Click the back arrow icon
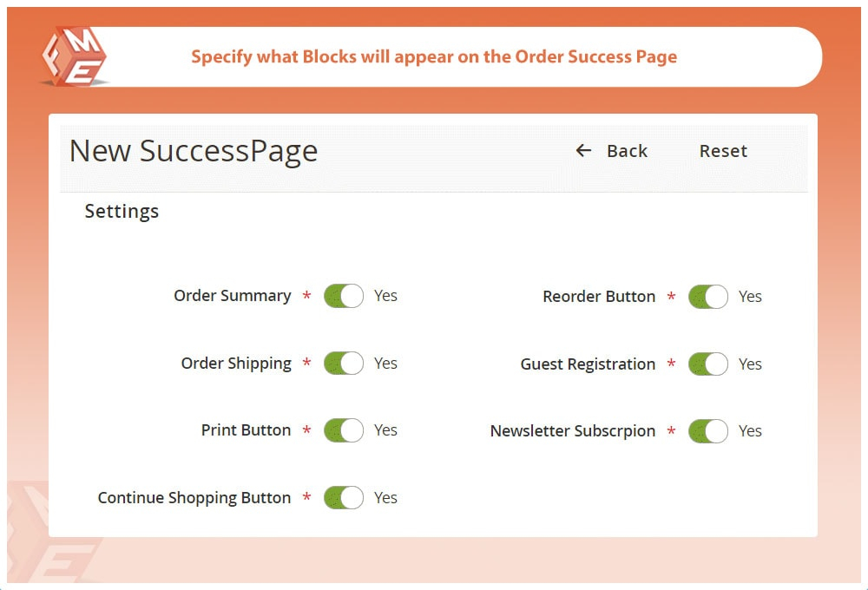This screenshot has width=868, height=590. tap(583, 151)
